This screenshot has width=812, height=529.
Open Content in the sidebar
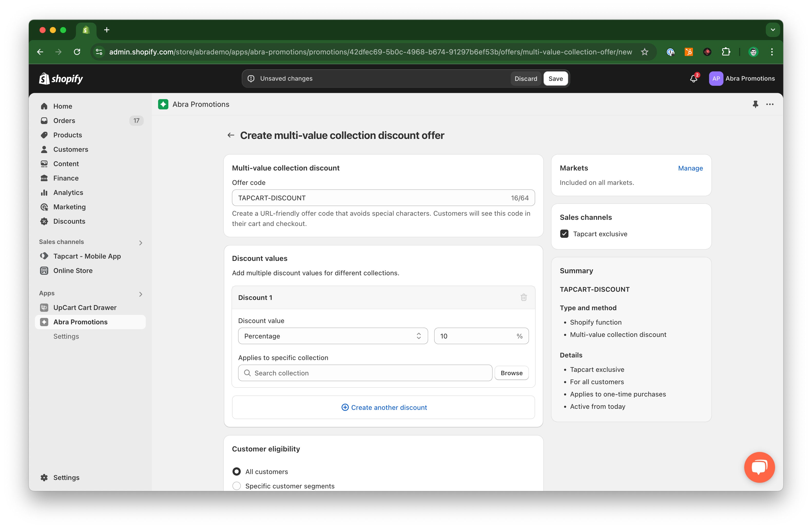click(x=90, y=164)
